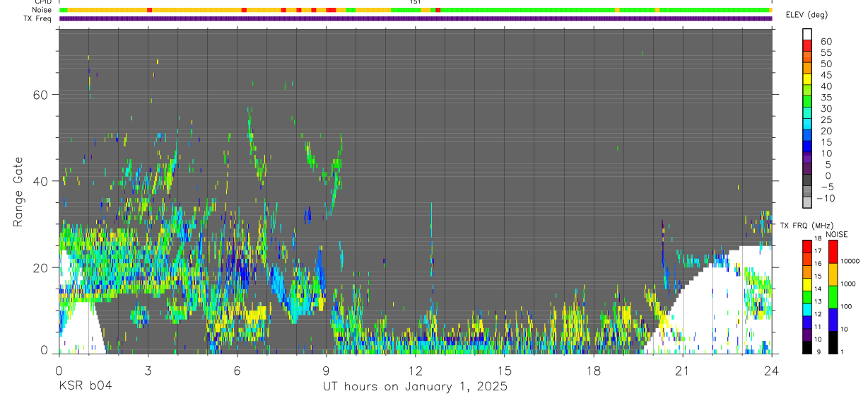Click the UT hours on January 1, 2025 label

pyautogui.click(x=415, y=387)
